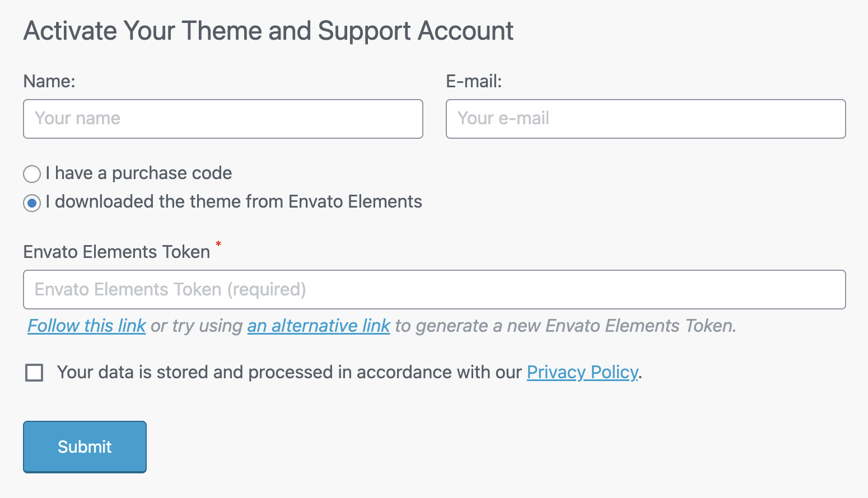Viewport: 868px width, 498px height.
Task: Select the purchase code radio button
Action: coord(32,174)
